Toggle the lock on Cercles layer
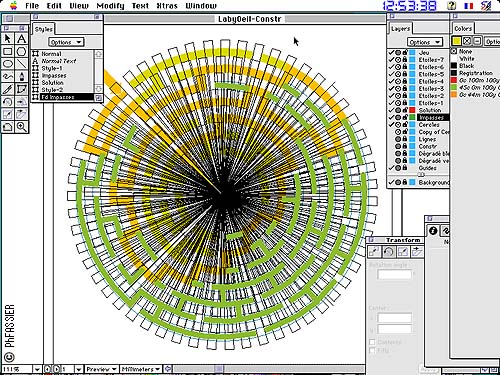Image resolution: width=500 pixels, height=375 pixels. pos(405,125)
